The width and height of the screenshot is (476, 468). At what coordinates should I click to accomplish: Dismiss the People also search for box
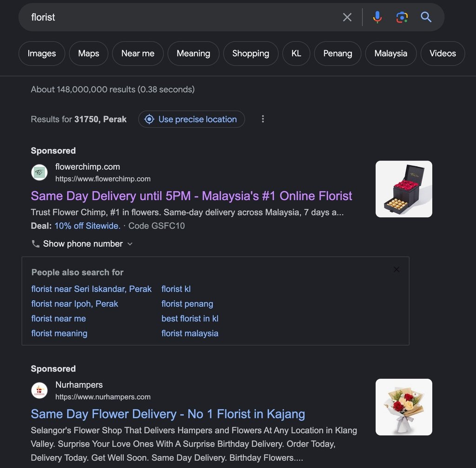(396, 269)
